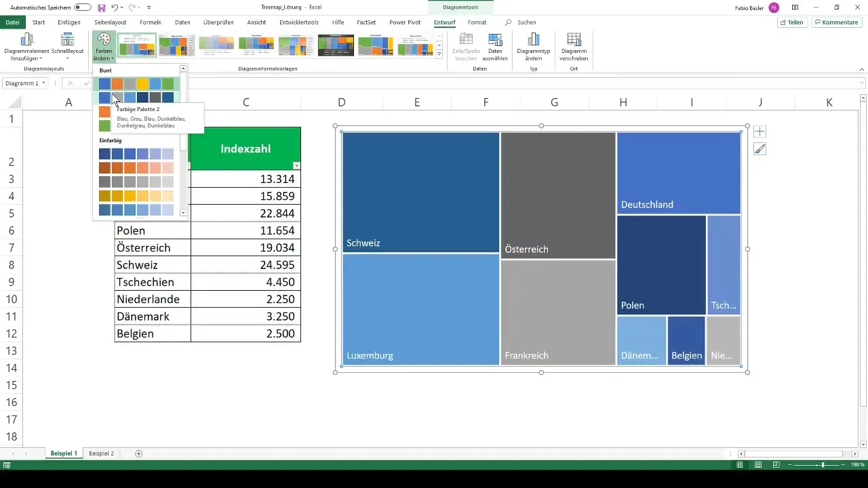Click the ribbon display options icon
The image size is (868, 488).
[x=795, y=7]
